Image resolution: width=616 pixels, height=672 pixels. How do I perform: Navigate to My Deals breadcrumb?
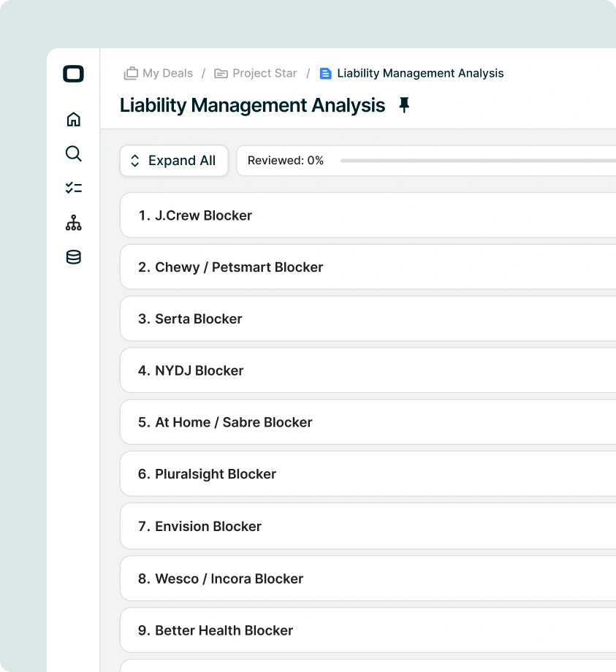167,73
